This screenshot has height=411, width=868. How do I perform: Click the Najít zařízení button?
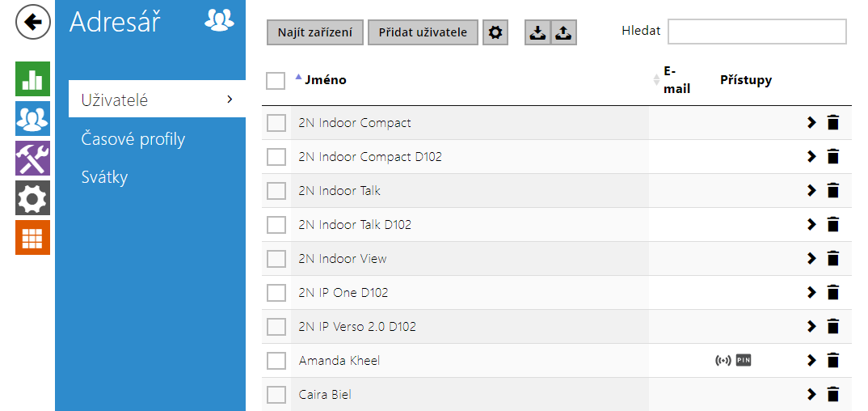pyautogui.click(x=315, y=32)
